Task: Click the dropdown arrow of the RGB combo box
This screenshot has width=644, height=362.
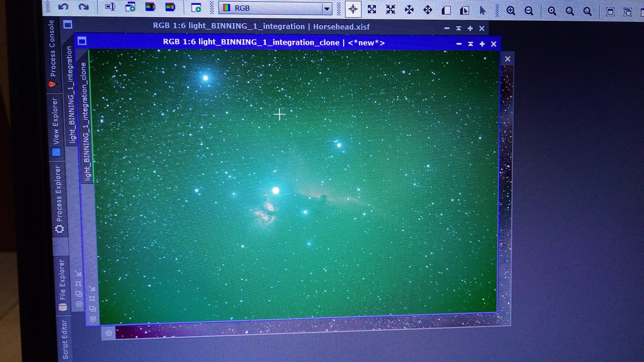Action: click(x=327, y=9)
